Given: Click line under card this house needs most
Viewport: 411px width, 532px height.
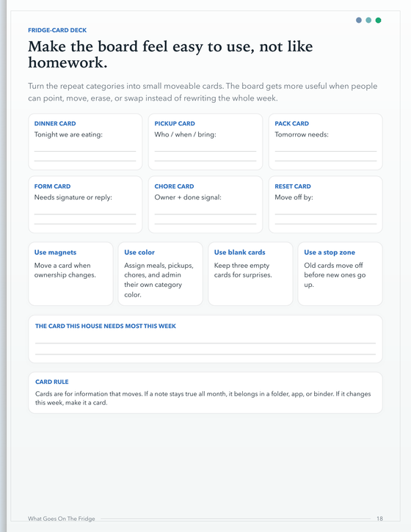Looking at the screenshot, I should click(205, 343).
